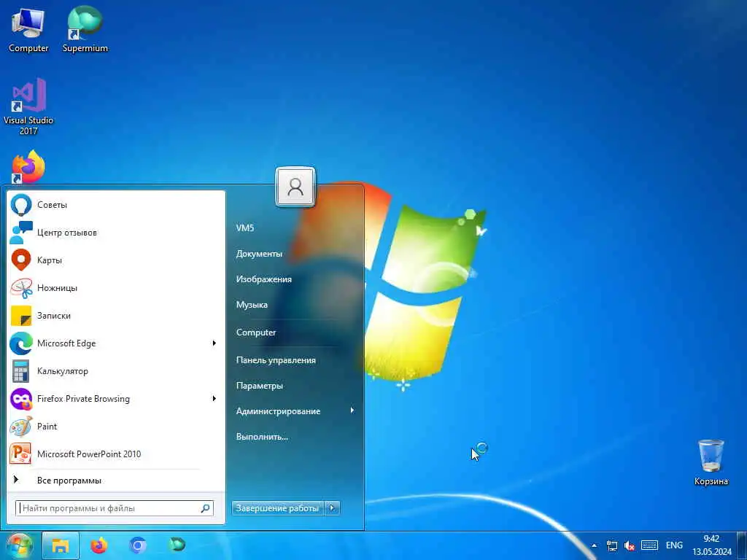Open the Калькулятор app icon
The image size is (747, 560).
(x=21, y=371)
